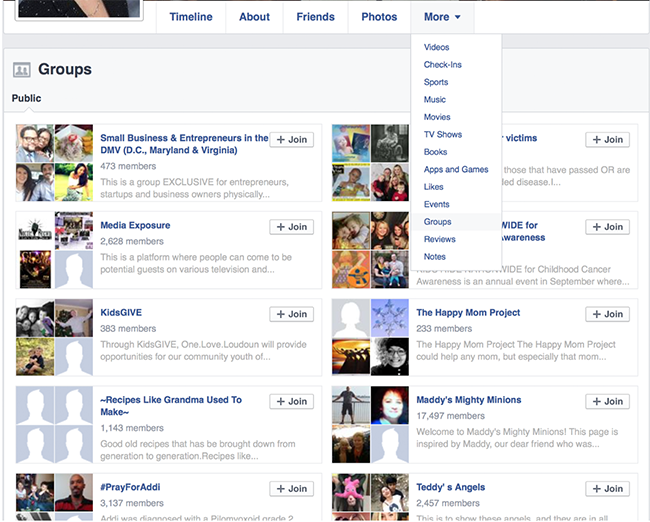Open ~Recipes Like Grandma Used To Make~ link
650x522 pixels.
pos(171,406)
